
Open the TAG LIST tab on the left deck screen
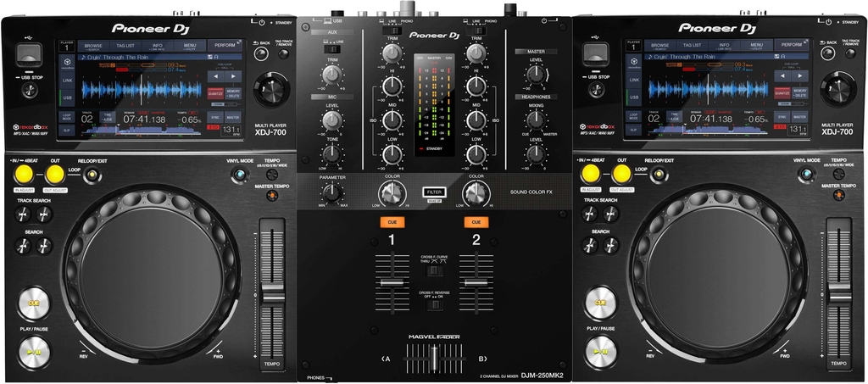[x=125, y=46]
